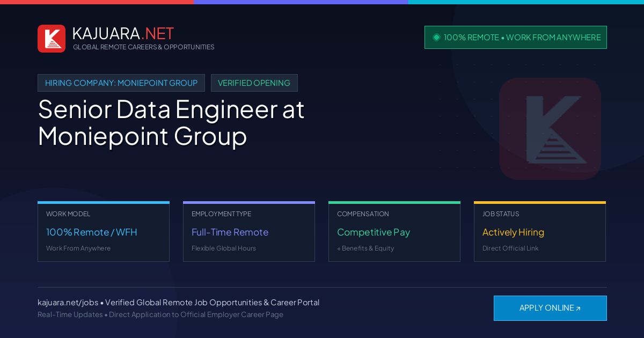Screen dimensions: 644x338
Task: Click the Competitive Pay value
Action: coord(374,232)
